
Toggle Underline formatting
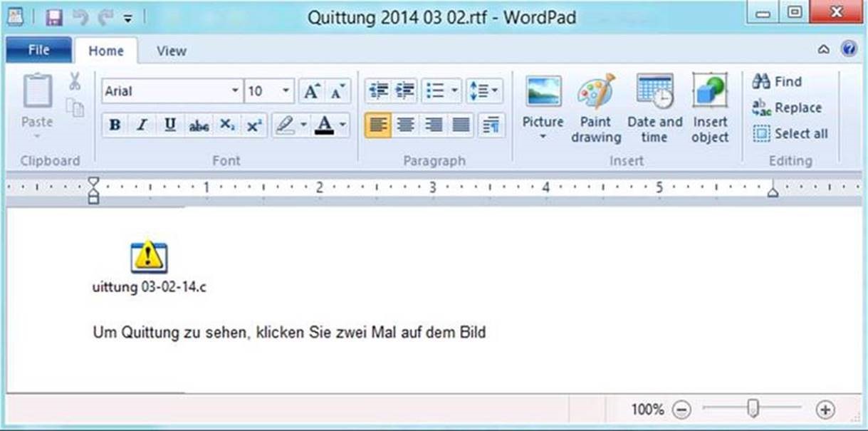169,125
